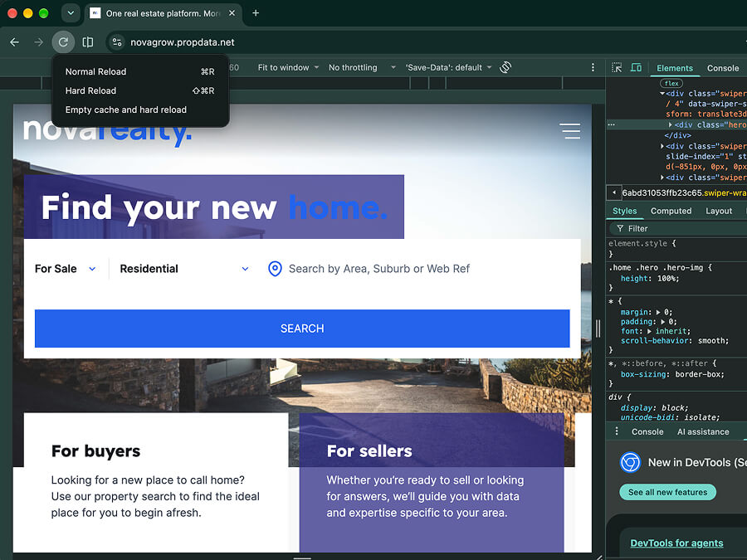Expand the div class="hero node
The image size is (747, 560).
coord(671,124)
